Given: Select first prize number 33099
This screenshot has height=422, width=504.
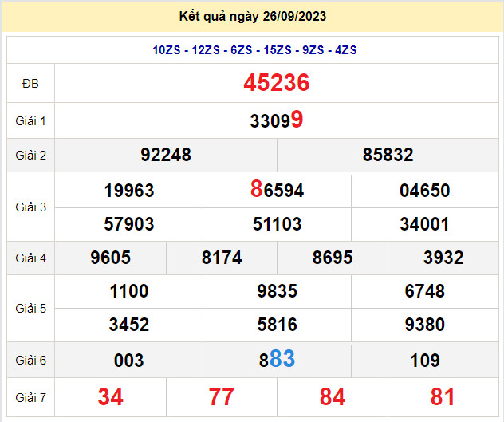Looking at the screenshot, I should coord(277,120).
